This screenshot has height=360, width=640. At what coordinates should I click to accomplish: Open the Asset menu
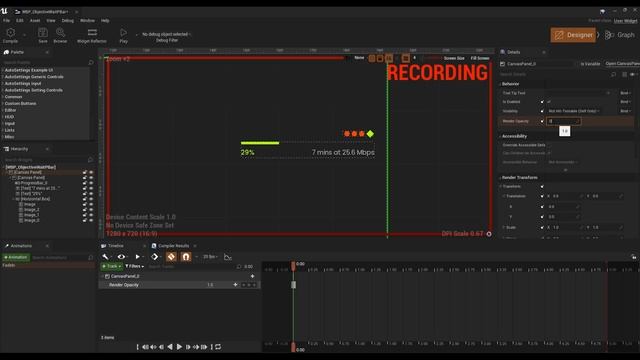point(35,20)
